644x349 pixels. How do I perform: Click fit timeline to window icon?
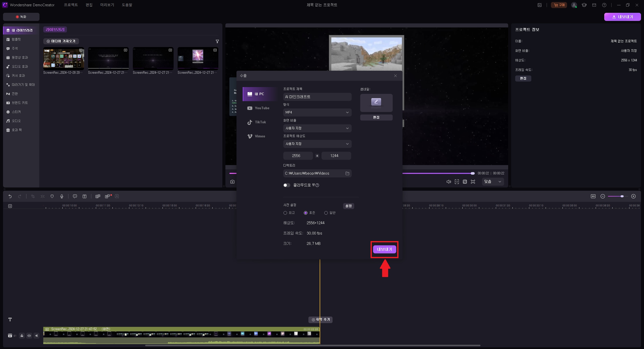pos(593,196)
